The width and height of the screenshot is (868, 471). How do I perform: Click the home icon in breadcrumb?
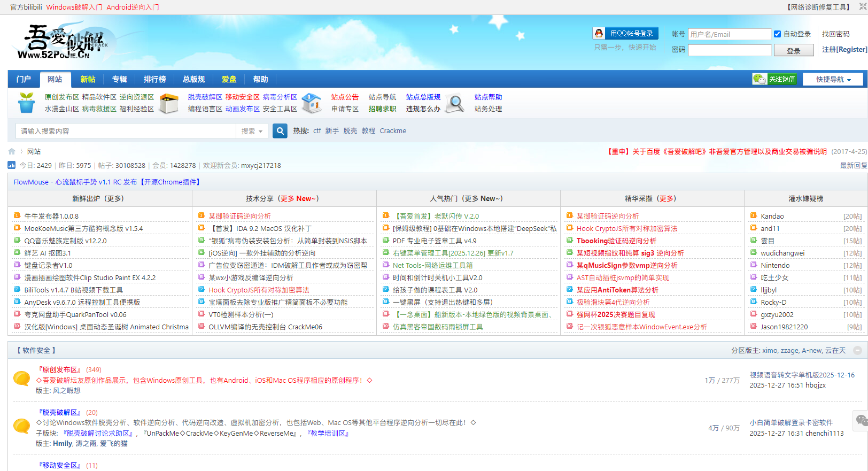12,151
